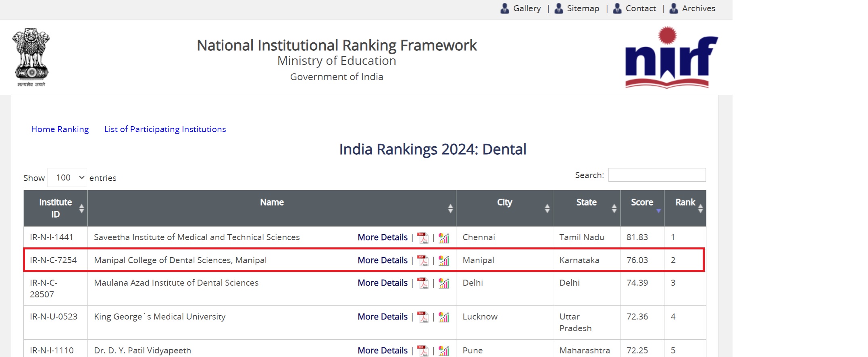The width and height of the screenshot is (868, 357).
Task: Open the Gallery menu item
Action: coord(527,8)
